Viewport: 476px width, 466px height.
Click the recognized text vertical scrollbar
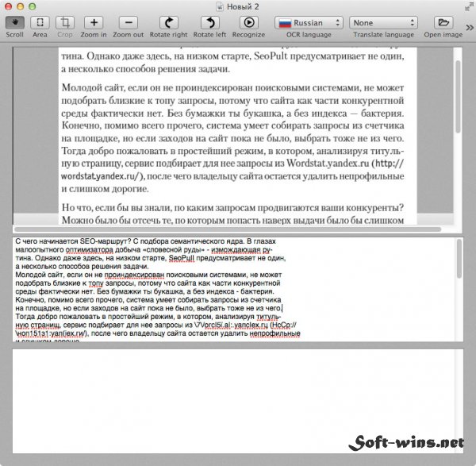tap(459, 258)
